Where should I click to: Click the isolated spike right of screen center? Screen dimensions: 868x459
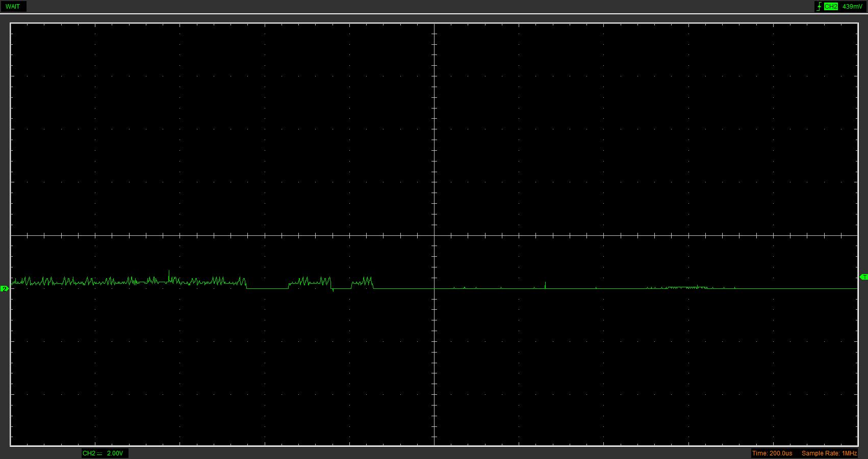pos(545,284)
